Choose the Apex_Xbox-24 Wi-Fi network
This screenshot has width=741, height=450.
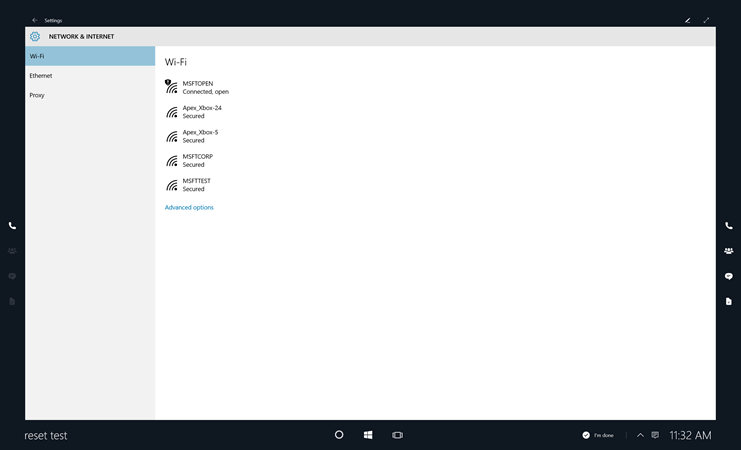(201, 111)
